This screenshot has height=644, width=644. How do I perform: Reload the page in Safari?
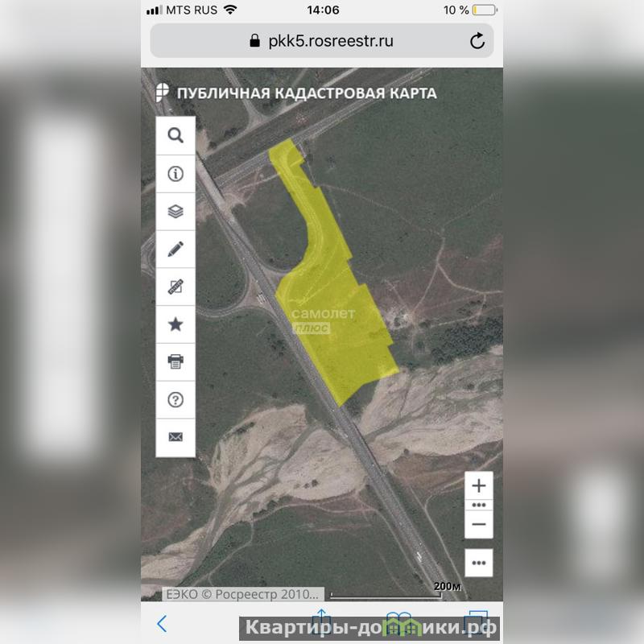pos(477,41)
